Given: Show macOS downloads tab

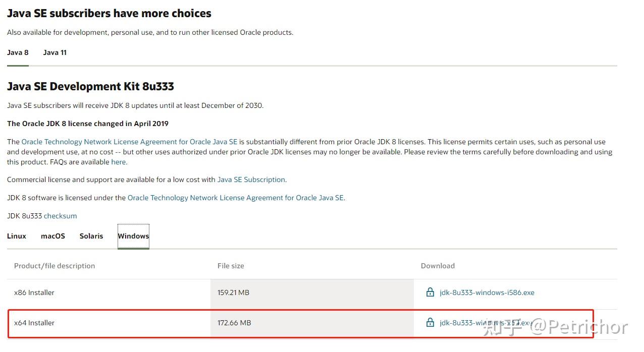Looking at the screenshot, I should 53,236.
